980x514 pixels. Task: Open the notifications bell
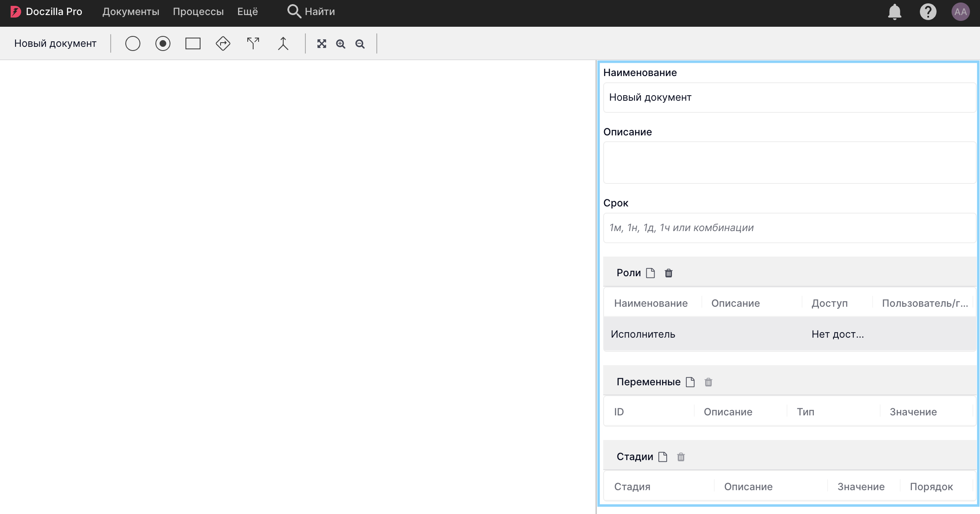point(895,12)
